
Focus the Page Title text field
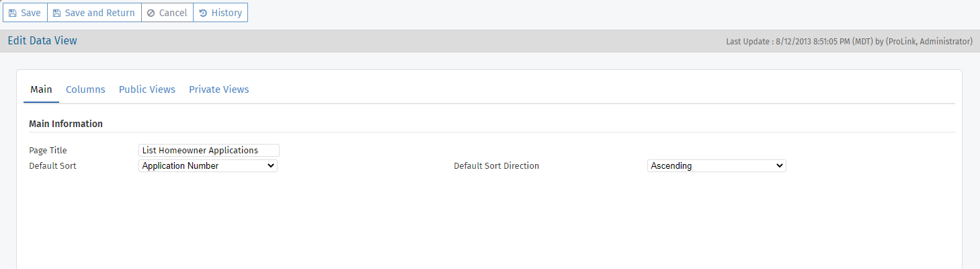click(208, 151)
